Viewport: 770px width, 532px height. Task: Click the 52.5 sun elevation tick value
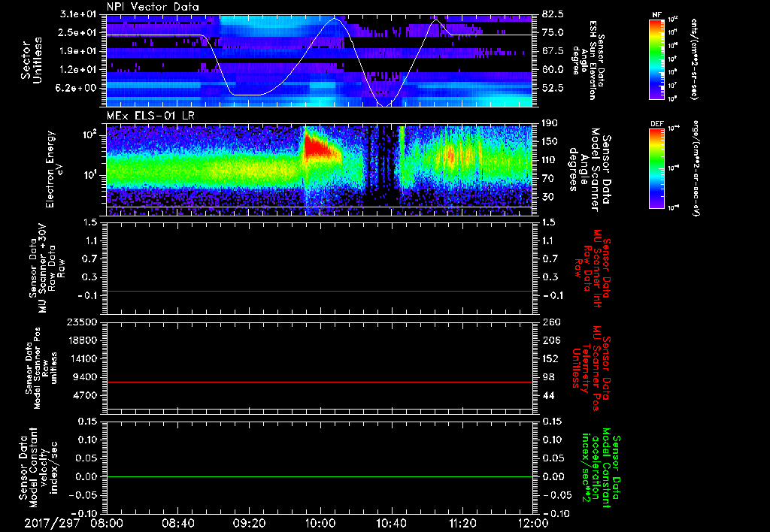(553, 88)
